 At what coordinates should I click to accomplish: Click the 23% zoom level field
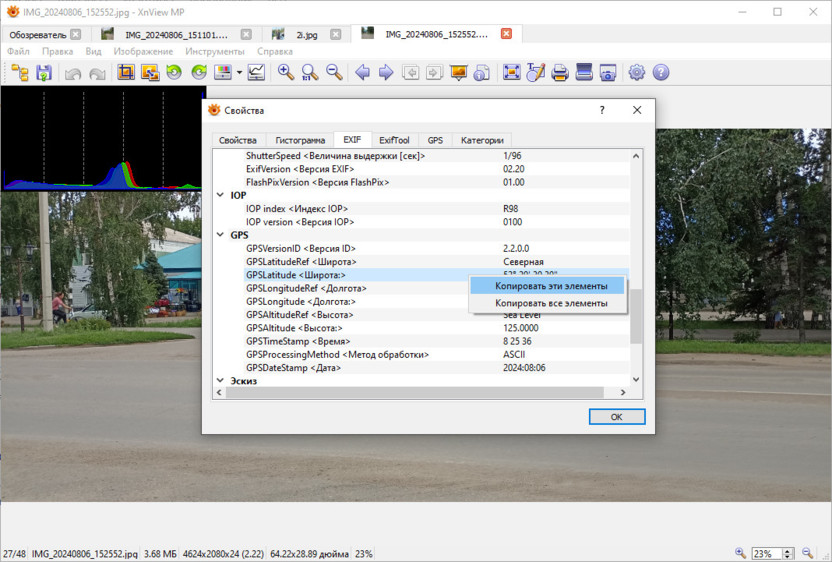tap(767, 553)
